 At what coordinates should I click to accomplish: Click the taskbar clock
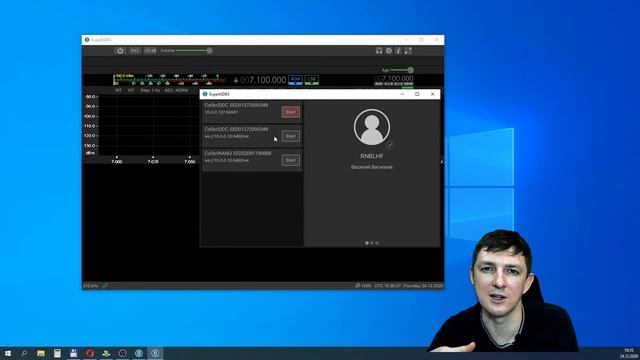[629, 353]
